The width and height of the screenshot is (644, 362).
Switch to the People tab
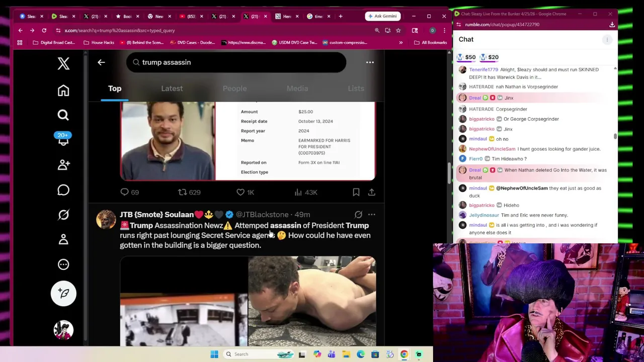pyautogui.click(x=234, y=88)
